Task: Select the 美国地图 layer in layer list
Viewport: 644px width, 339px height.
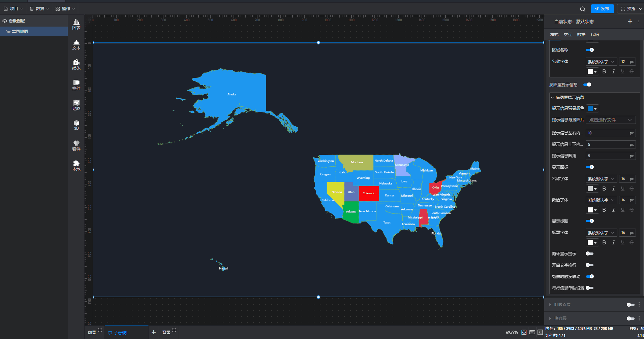Action: point(20,32)
